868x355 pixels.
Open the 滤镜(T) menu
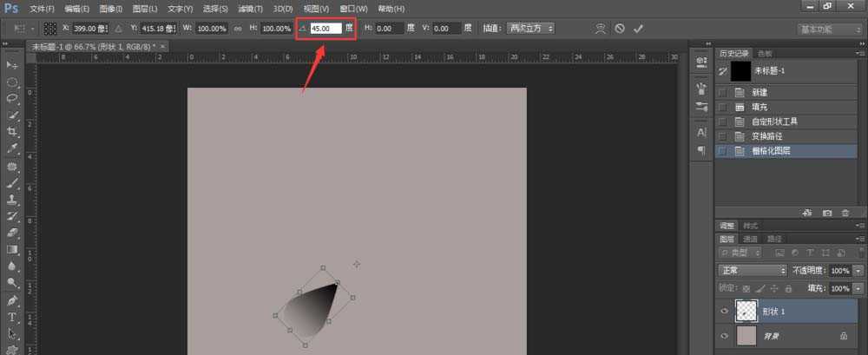click(x=248, y=9)
